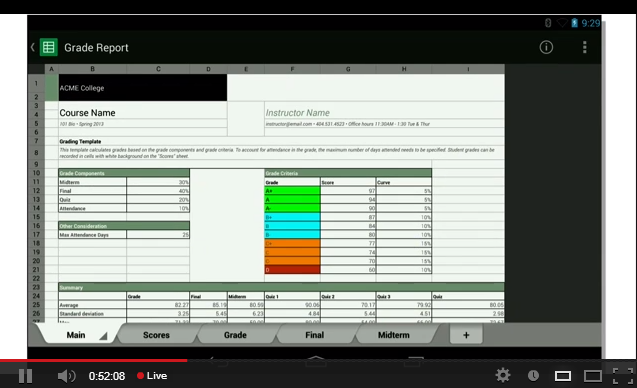Tap the green Sheets app icon
Screen dimensions: 637x388
49,48
